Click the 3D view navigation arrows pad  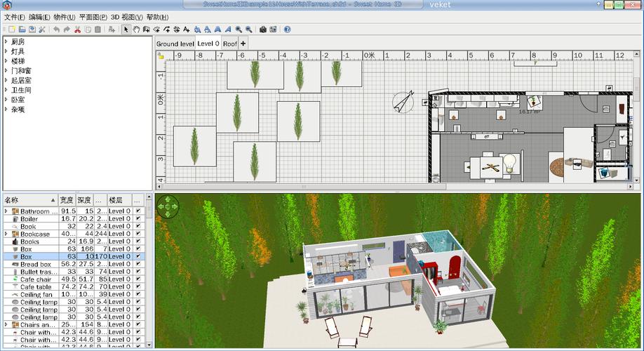coord(168,207)
